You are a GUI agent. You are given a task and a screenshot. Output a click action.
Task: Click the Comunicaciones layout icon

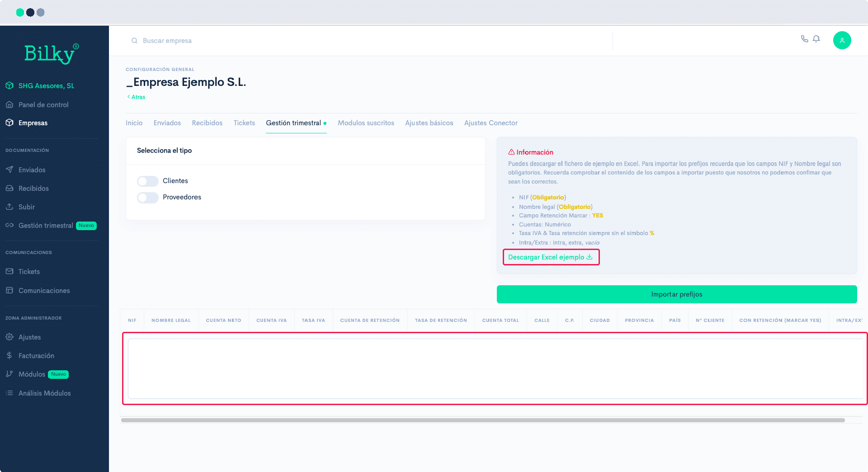9,290
